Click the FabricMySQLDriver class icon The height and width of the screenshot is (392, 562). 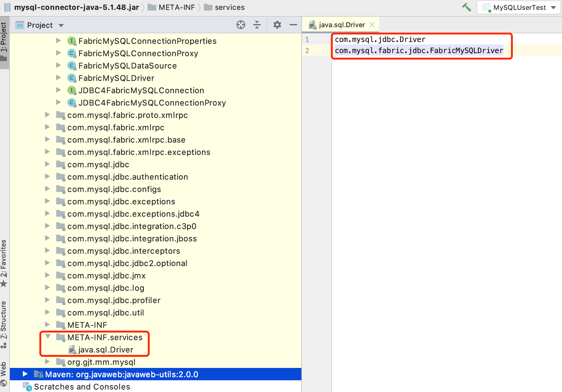pos(72,78)
